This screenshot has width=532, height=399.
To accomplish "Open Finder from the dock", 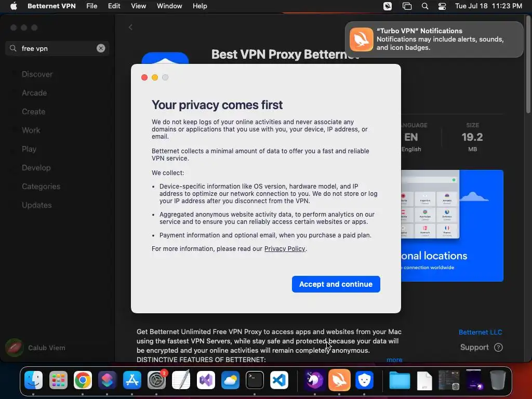I will click(x=33, y=380).
